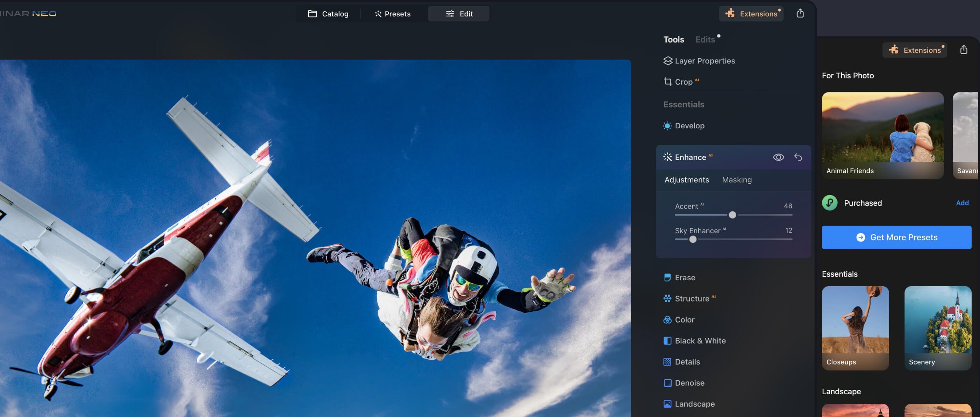980x417 pixels.
Task: Switch to the Edits tab
Action: (705, 39)
